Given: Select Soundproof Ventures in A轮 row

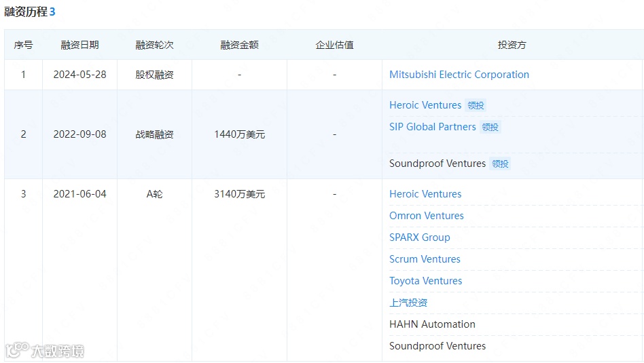Looking at the screenshot, I should [x=437, y=346].
